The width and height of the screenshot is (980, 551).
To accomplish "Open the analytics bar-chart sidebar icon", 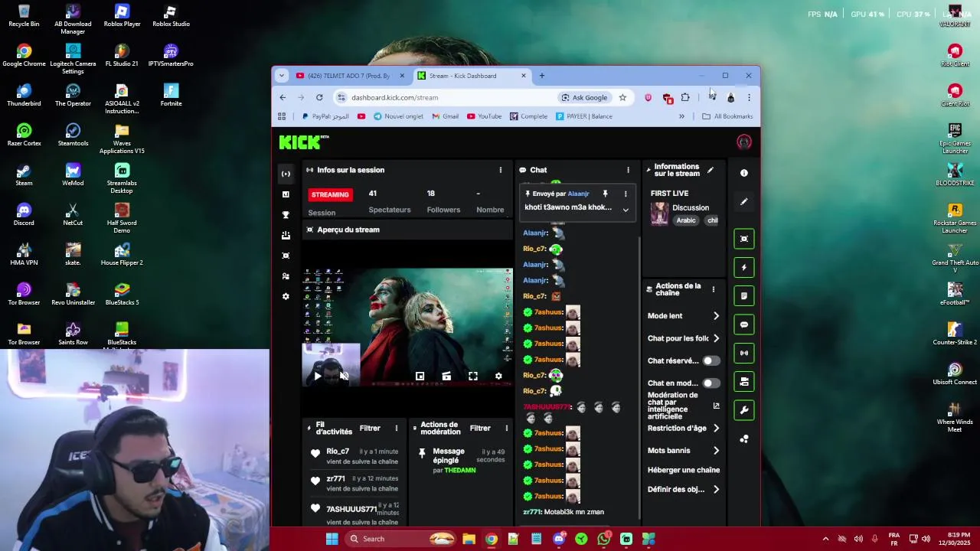I will pyautogui.click(x=286, y=194).
